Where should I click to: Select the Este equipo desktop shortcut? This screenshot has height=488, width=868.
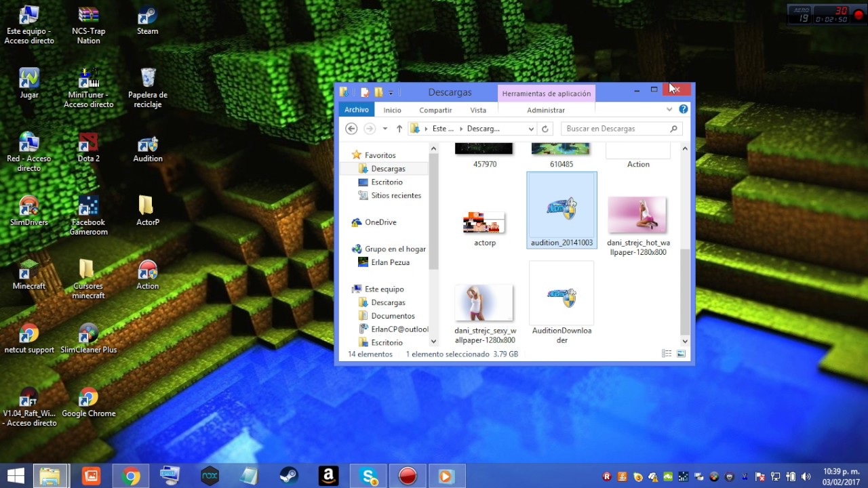click(28, 25)
